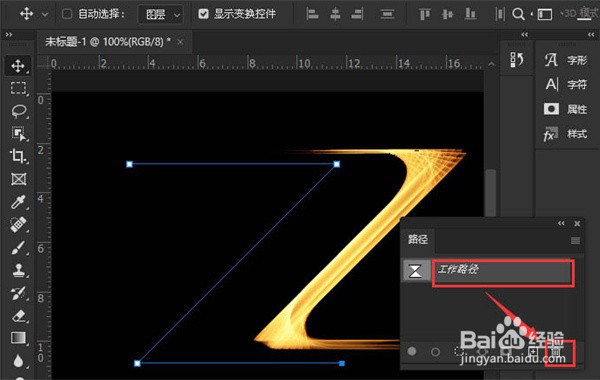Collapse the History icon dock column
Viewport: 600px width, 380px height.
524,35
